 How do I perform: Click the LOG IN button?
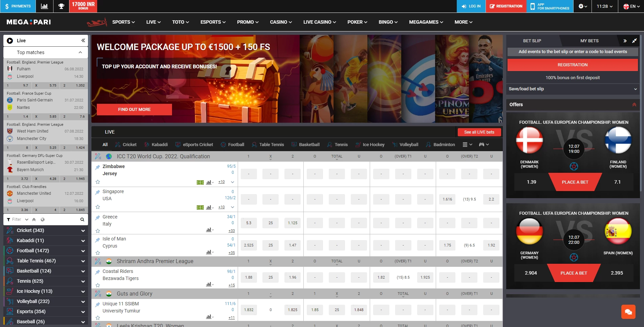click(471, 6)
